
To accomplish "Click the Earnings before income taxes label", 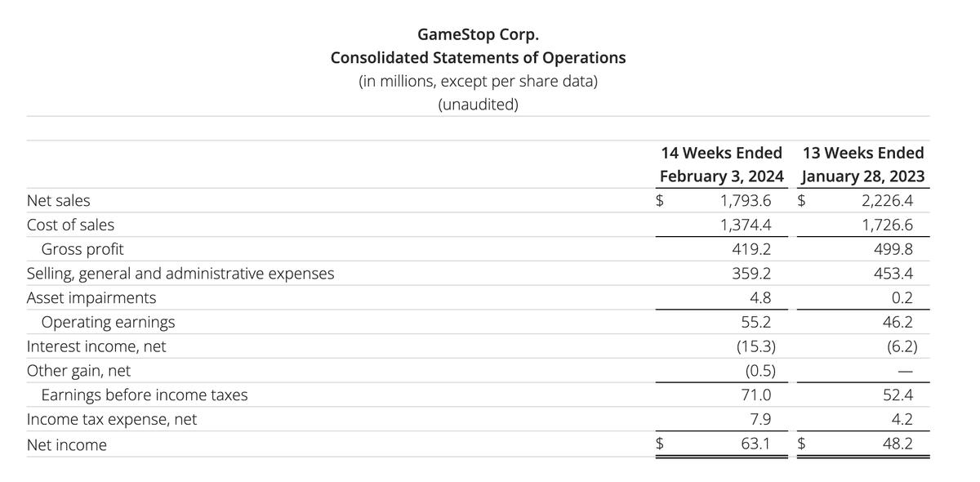I will pos(145,395).
